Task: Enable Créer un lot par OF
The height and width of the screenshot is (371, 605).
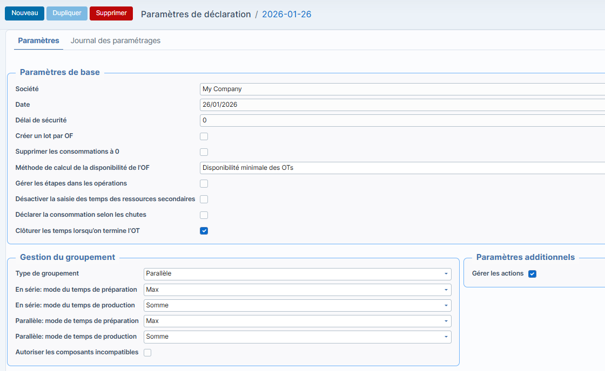Action: (x=204, y=136)
